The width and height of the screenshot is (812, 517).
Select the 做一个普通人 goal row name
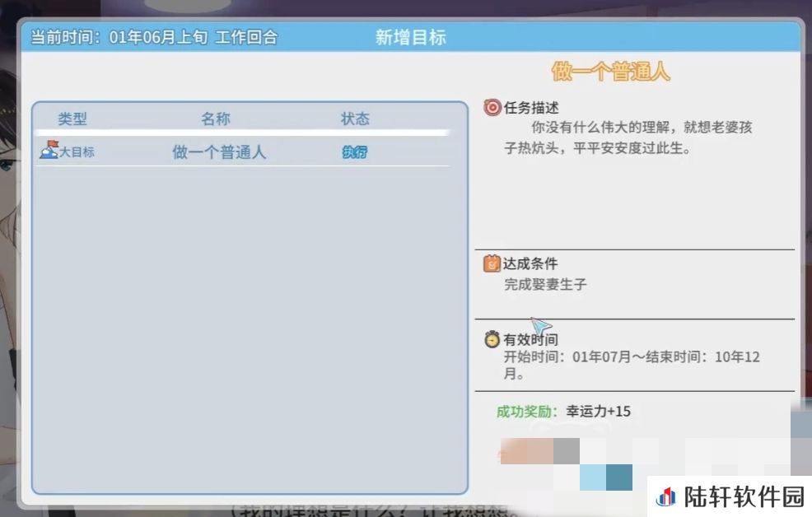(x=219, y=152)
